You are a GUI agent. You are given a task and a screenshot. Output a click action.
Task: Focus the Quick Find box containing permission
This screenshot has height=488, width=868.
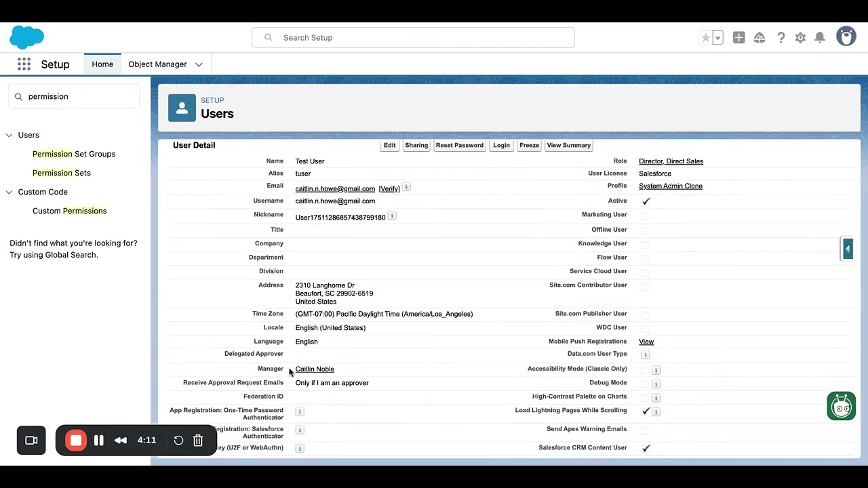coord(74,96)
